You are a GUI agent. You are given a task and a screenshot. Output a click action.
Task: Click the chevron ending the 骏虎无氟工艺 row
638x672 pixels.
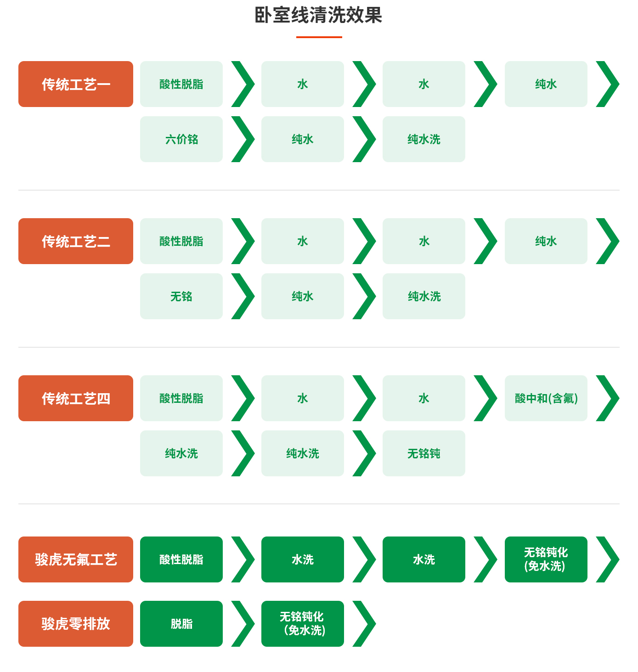click(608, 559)
